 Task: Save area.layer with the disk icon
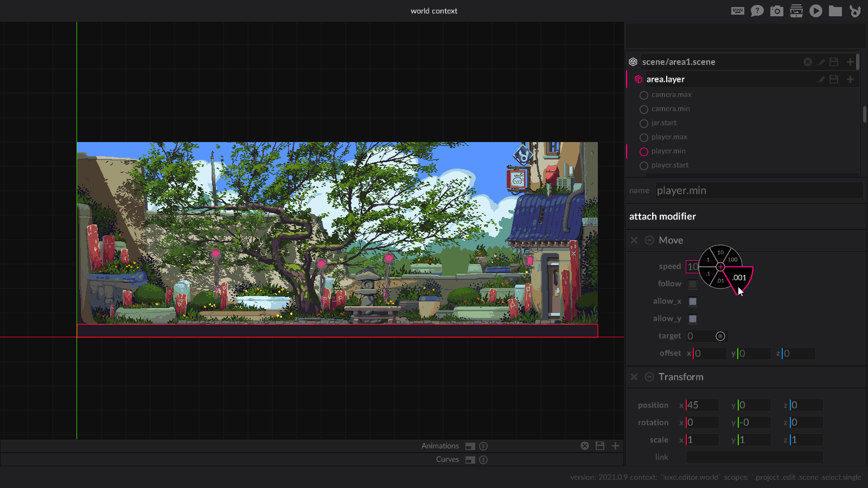click(834, 79)
